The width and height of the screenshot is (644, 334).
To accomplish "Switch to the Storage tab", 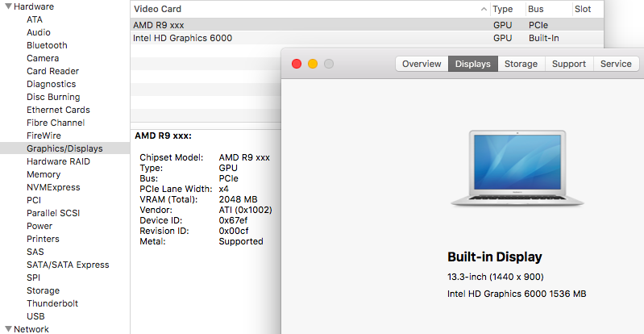I will tap(521, 64).
